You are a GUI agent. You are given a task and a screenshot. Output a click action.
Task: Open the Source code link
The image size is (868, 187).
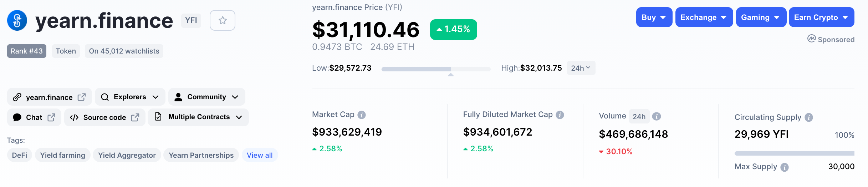104,117
